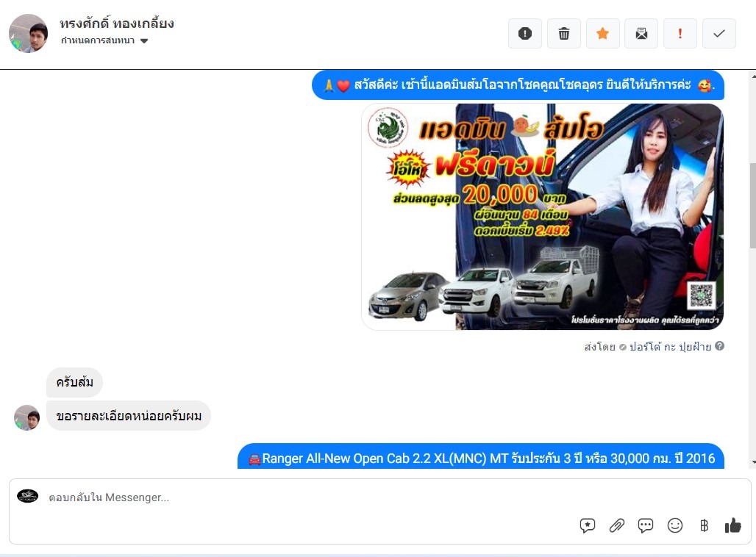Image resolution: width=756 pixels, height=557 pixels.
Task: Open กำหนดการสนทนา dropdown arrow
Action: [x=143, y=41]
